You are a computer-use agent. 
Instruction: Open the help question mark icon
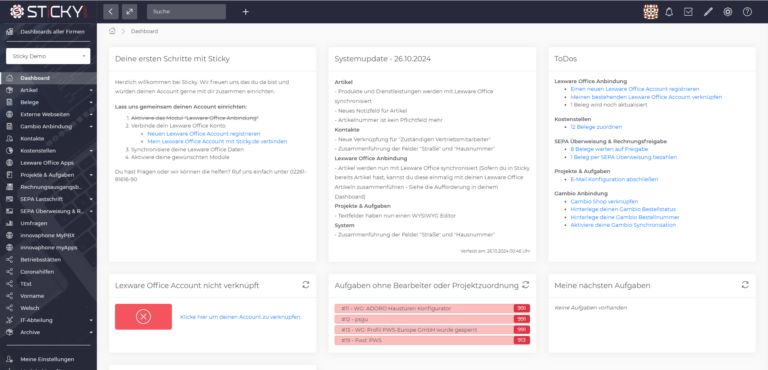point(747,12)
